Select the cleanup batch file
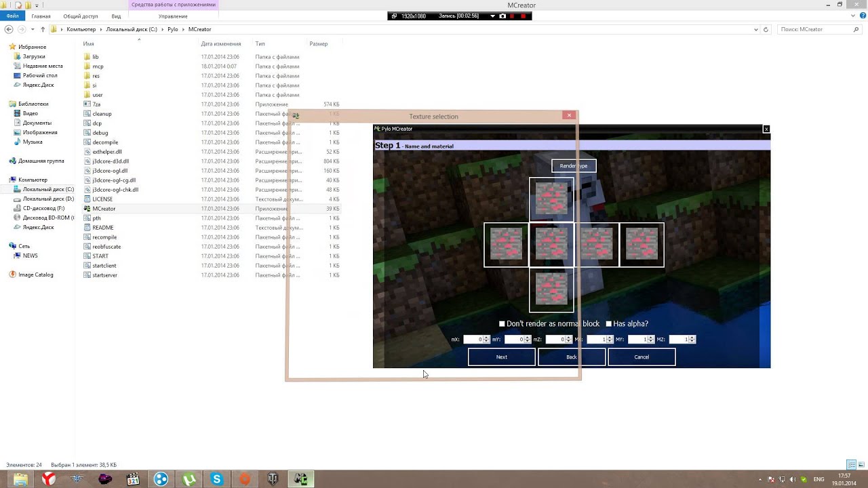 point(102,114)
